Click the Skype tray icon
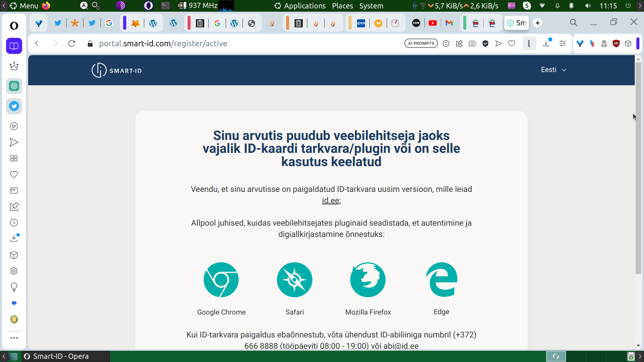Image resolution: width=644 pixels, height=362 pixels. click(527, 6)
